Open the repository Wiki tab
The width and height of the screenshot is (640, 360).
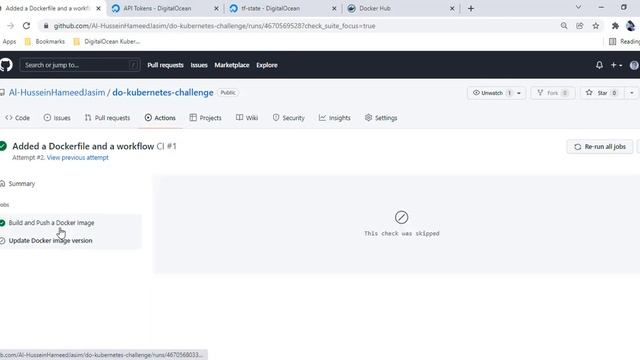pyautogui.click(x=247, y=118)
